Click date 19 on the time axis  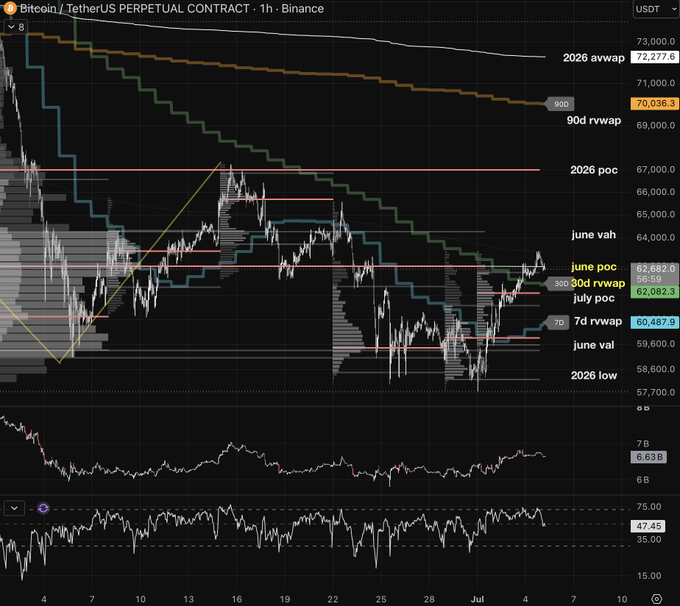(x=284, y=599)
